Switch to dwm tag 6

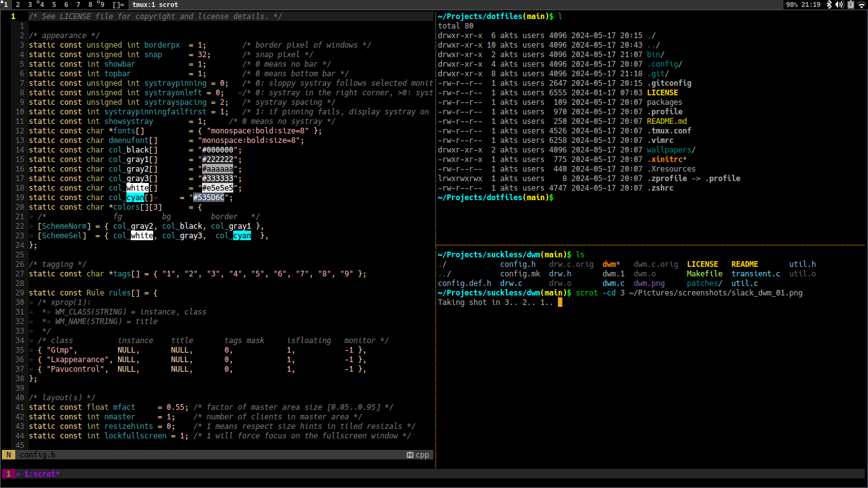(66, 4)
